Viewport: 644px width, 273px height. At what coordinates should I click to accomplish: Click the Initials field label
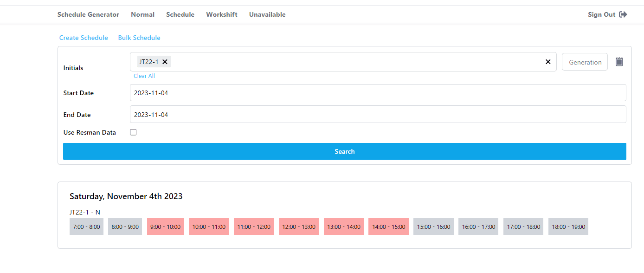tap(73, 68)
